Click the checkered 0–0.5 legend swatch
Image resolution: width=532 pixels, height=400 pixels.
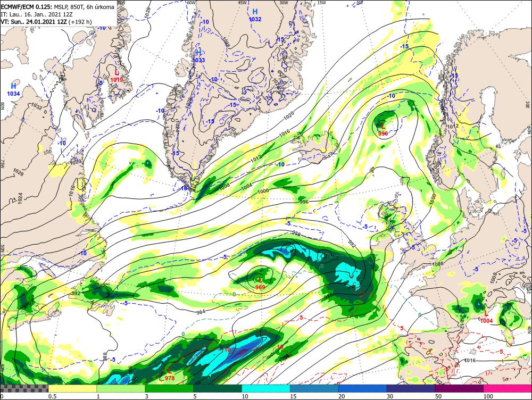pyautogui.click(x=24, y=388)
